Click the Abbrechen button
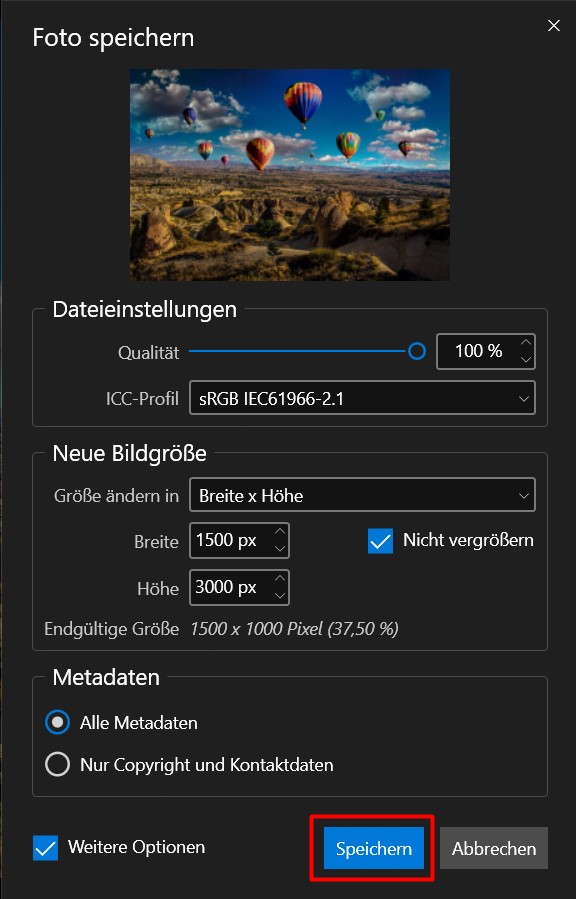 click(494, 848)
